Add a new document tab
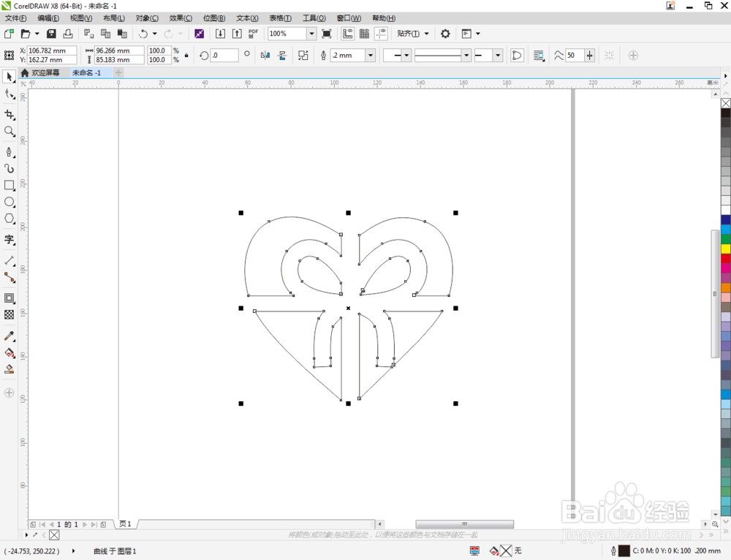The height and width of the screenshot is (560, 731). tap(118, 72)
